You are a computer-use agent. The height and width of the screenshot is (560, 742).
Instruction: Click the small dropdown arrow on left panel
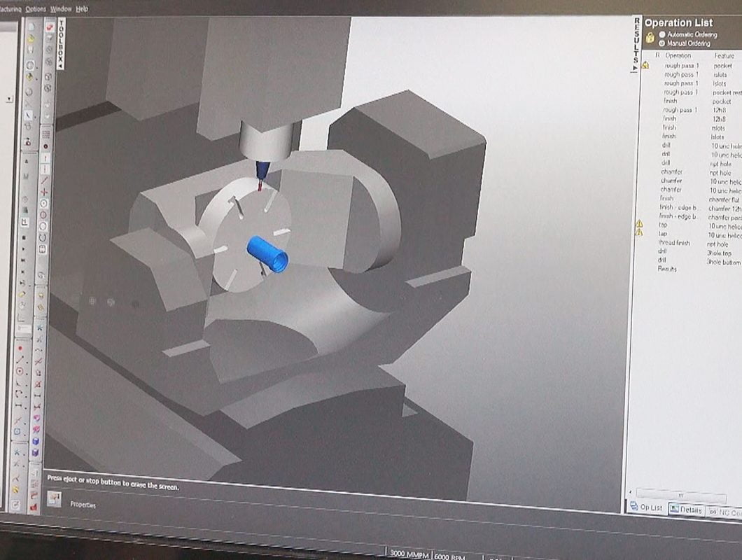(9, 99)
